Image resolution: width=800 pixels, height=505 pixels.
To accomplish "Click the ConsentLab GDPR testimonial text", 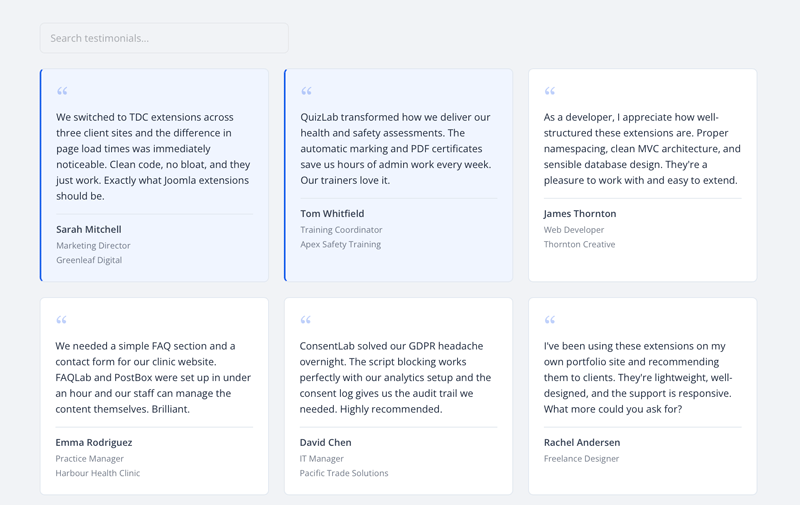I will coord(396,377).
